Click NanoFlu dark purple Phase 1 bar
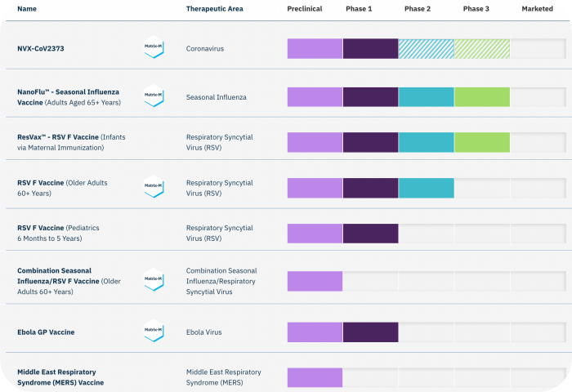 click(x=371, y=97)
